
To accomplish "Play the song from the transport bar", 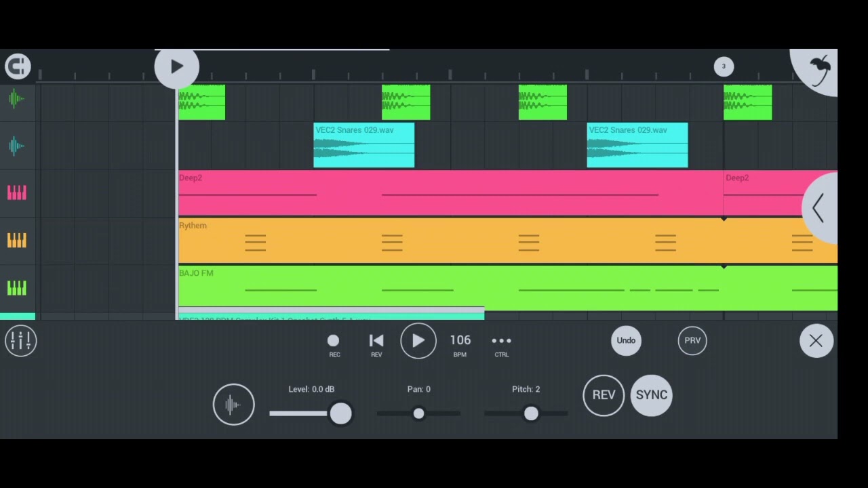I will 418,341.
